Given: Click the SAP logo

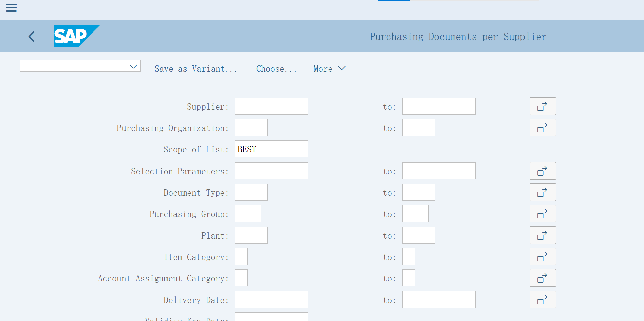Looking at the screenshot, I should click(76, 36).
